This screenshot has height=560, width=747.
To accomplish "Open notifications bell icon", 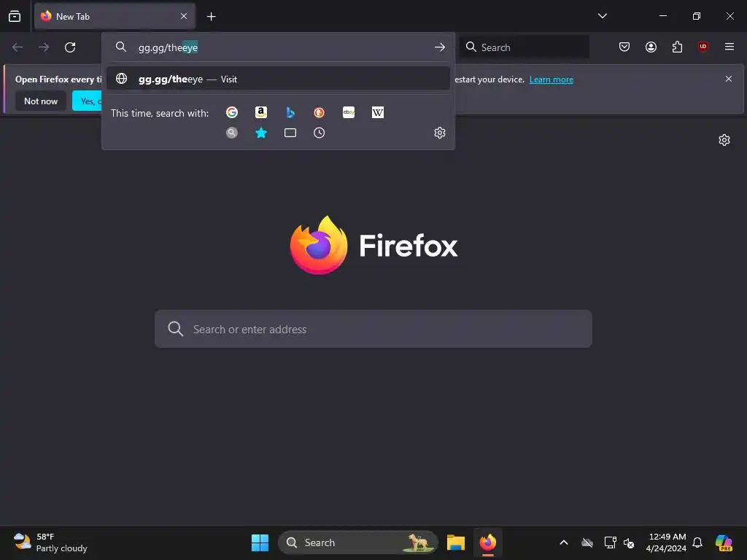I will [697, 542].
